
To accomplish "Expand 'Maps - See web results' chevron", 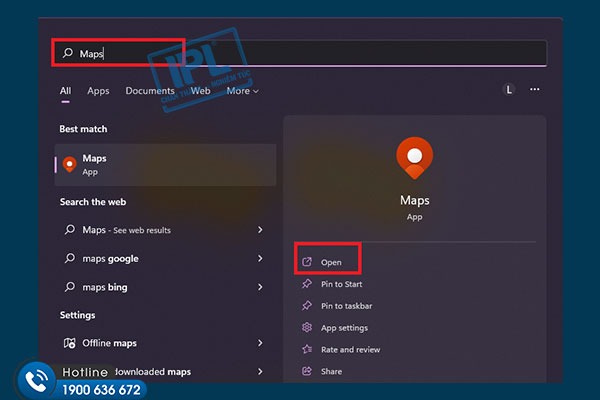I will click(260, 229).
